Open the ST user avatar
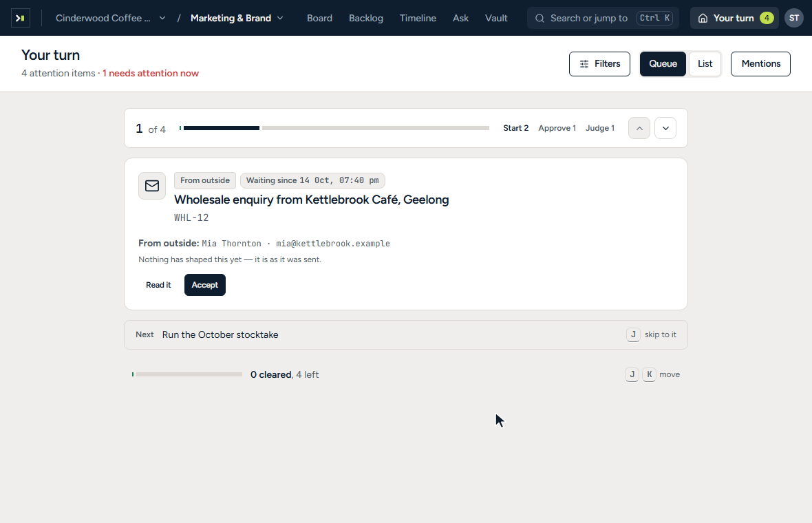Image resolution: width=812 pixels, height=523 pixels. click(794, 18)
